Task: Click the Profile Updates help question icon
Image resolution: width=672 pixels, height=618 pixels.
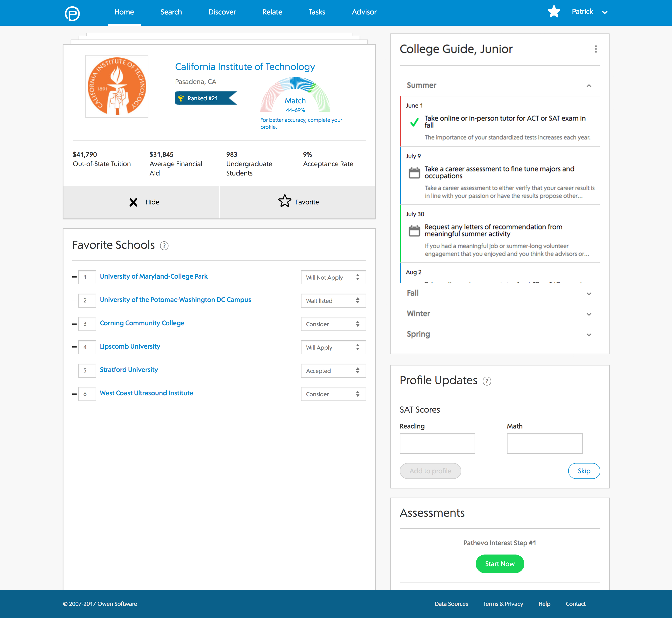Action: (x=487, y=381)
